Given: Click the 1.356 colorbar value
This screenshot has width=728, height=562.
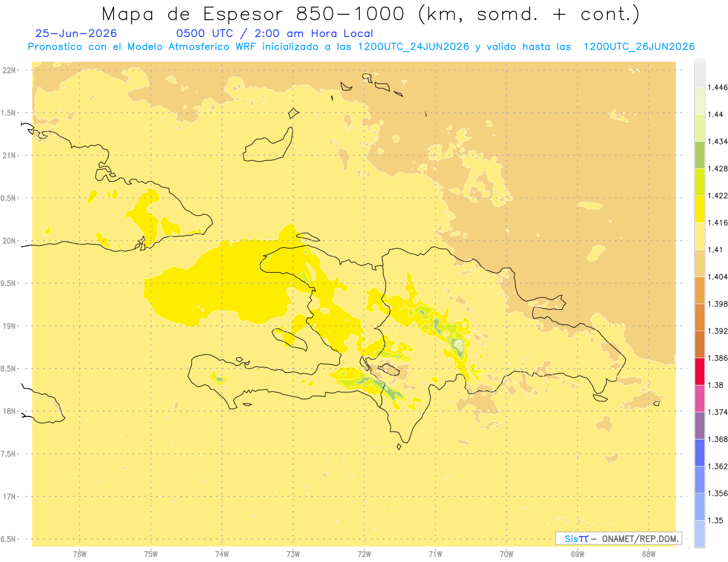Looking at the screenshot, I should tap(718, 494).
